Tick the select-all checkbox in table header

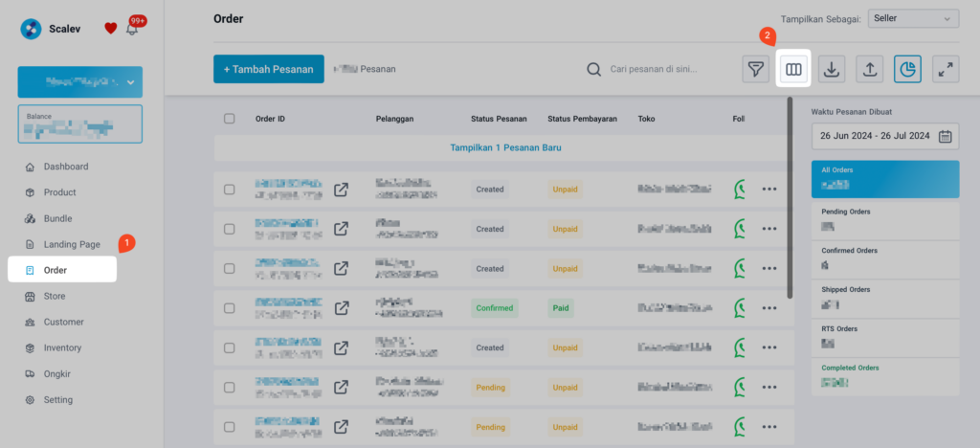[x=230, y=119]
